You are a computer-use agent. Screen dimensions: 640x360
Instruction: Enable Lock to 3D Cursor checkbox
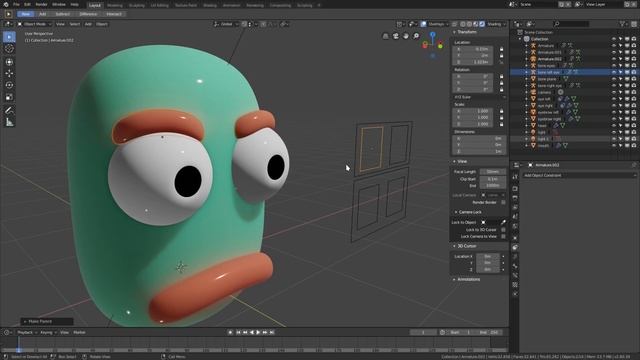pyautogui.click(x=503, y=230)
